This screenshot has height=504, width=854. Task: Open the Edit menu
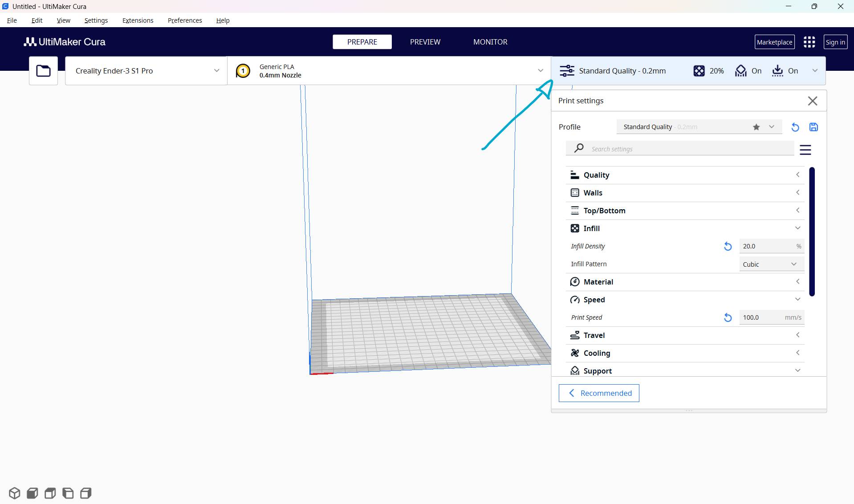tap(37, 20)
